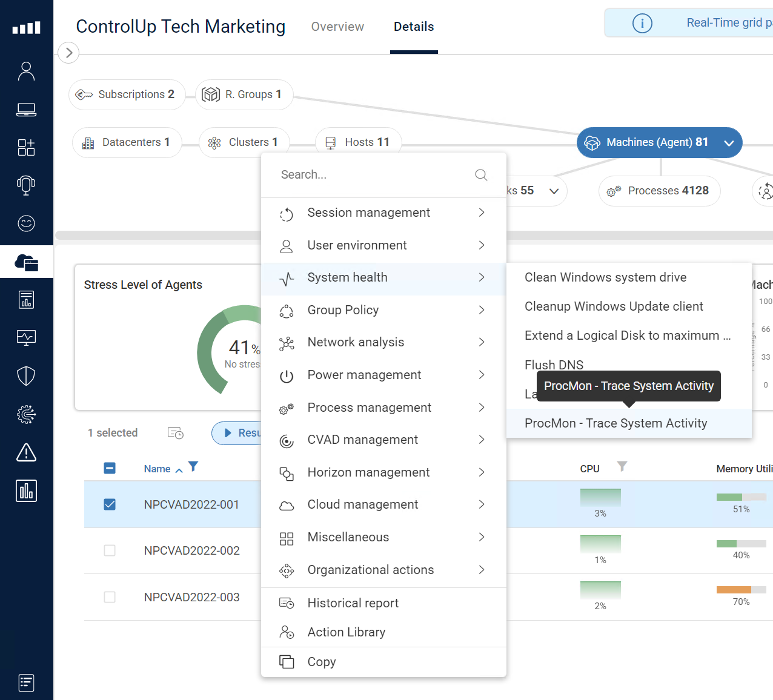Click the info icon in Real-Time banner
Viewport: 773px width, 700px height.
click(x=642, y=23)
